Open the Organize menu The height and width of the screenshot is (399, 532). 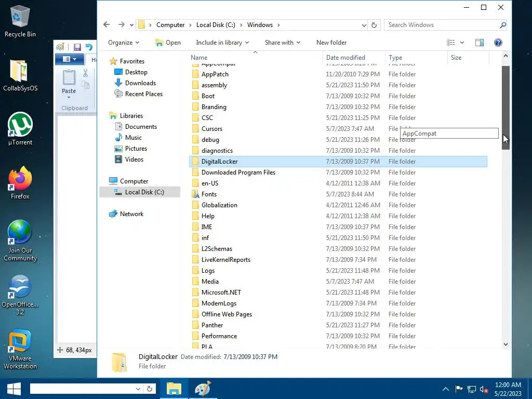(124, 43)
